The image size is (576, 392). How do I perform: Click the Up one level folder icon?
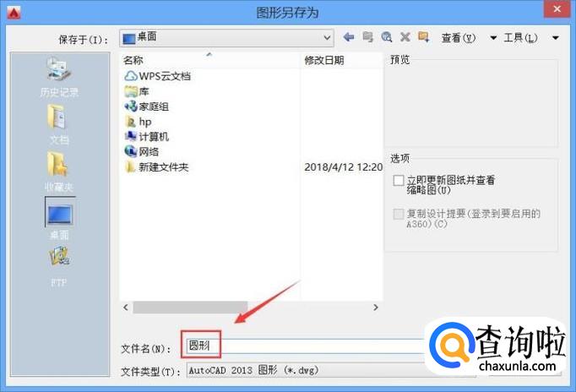pyautogui.click(x=367, y=37)
